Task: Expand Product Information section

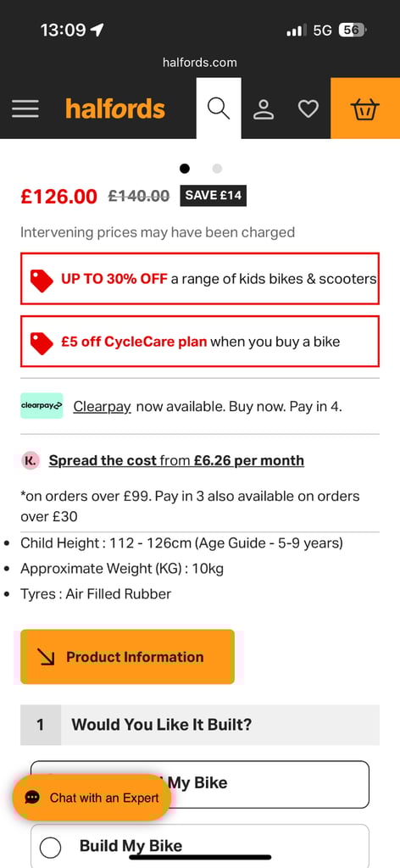Action: 127,657
